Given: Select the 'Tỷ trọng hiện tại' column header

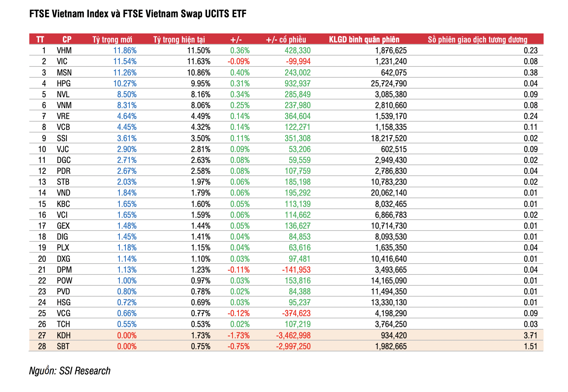Looking at the screenshot, I should [x=179, y=39].
